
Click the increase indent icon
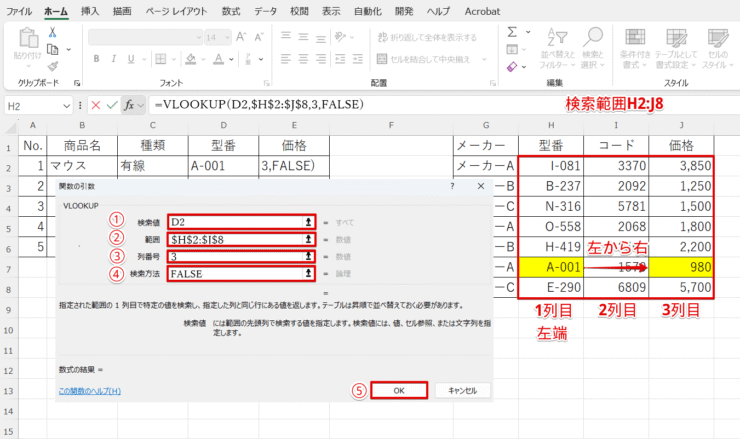[x=358, y=59]
